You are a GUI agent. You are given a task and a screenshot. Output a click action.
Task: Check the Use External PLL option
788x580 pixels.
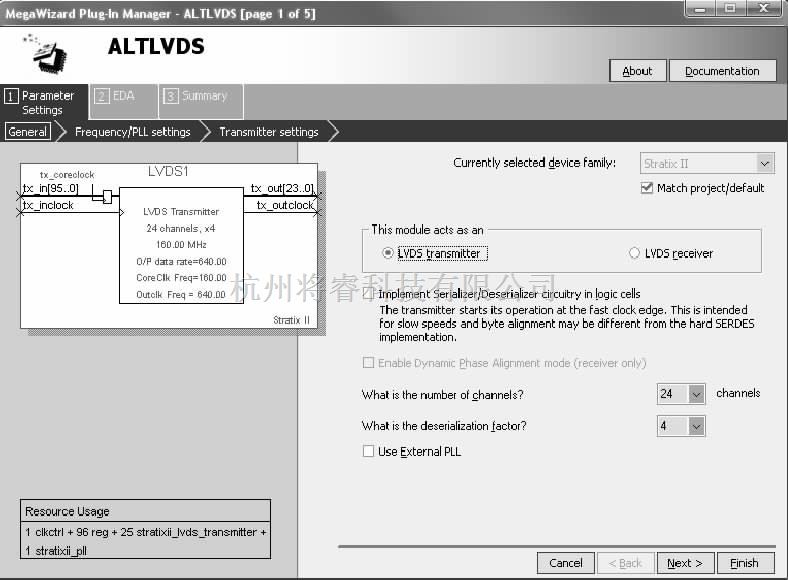pos(369,452)
